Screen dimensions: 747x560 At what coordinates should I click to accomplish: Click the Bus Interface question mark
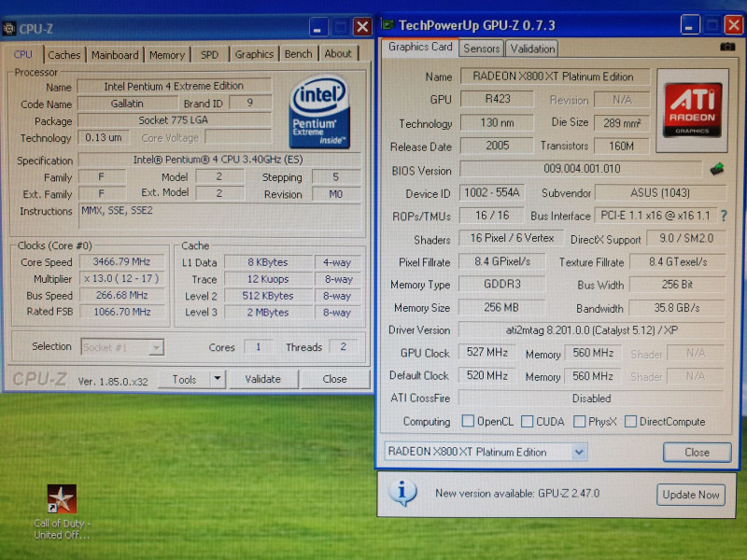click(724, 216)
